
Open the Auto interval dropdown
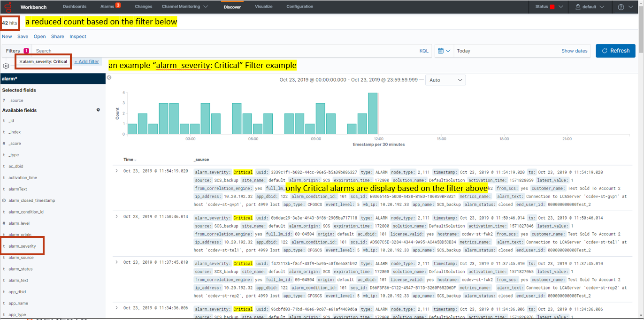pyautogui.click(x=445, y=80)
